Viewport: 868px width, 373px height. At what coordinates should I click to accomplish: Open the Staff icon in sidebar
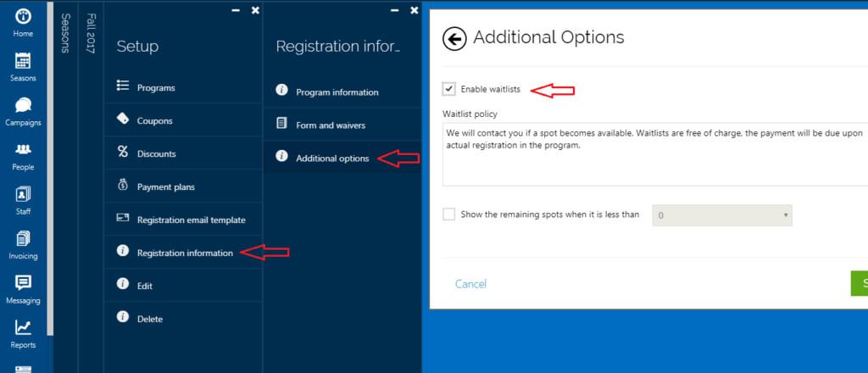23,194
